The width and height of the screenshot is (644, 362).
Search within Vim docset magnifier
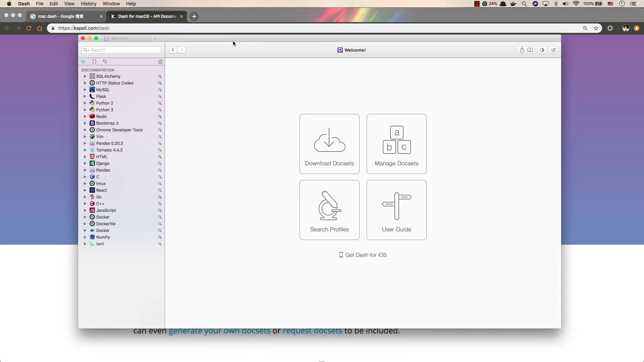point(160,137)
